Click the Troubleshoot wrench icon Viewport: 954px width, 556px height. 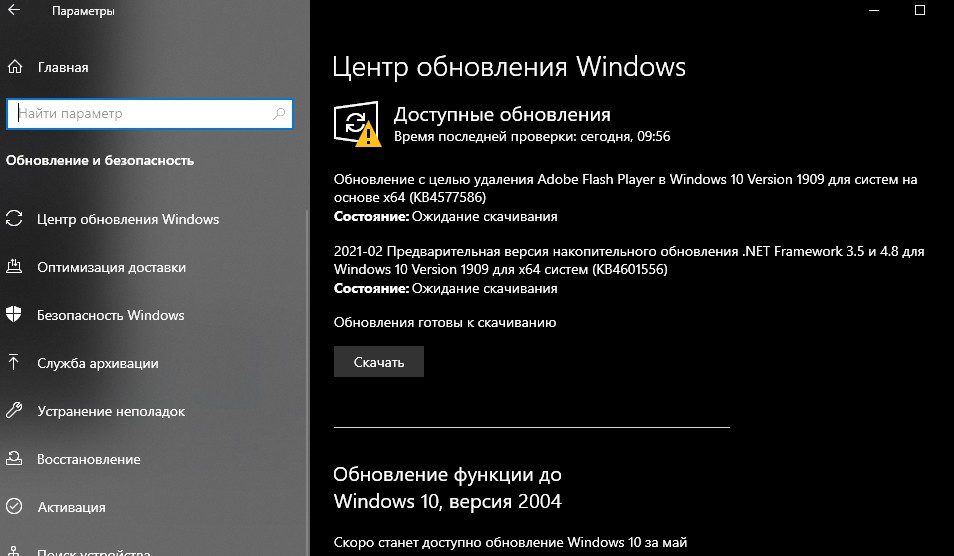tap(14, 411)
